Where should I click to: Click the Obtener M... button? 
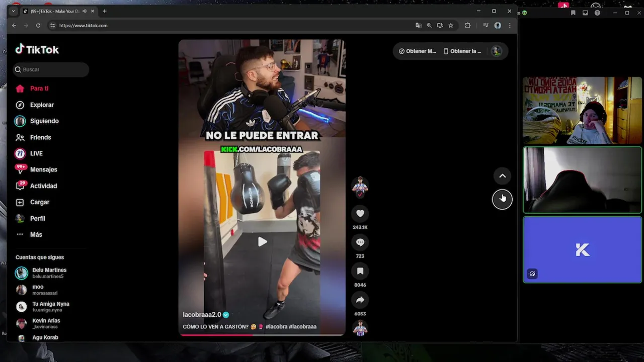[418, 51]
